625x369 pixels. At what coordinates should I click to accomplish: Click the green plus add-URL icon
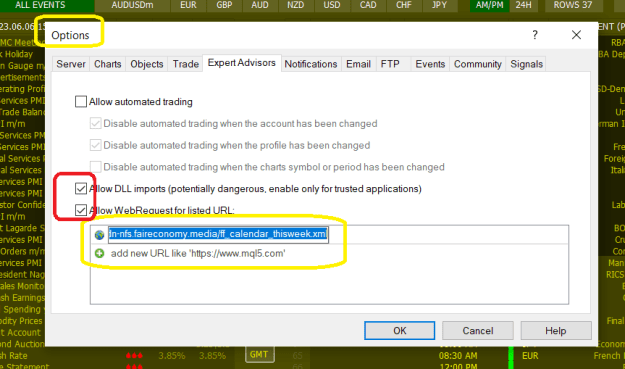coord(99,253)
